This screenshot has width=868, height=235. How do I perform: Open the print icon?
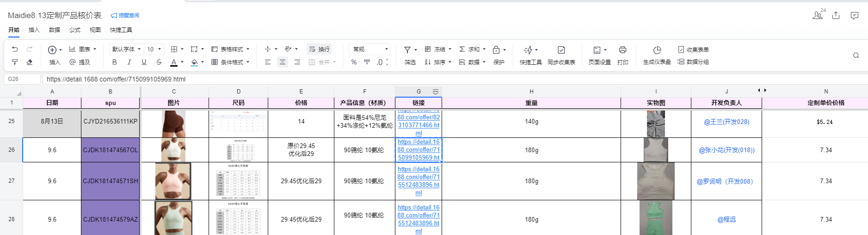(622, 50)
